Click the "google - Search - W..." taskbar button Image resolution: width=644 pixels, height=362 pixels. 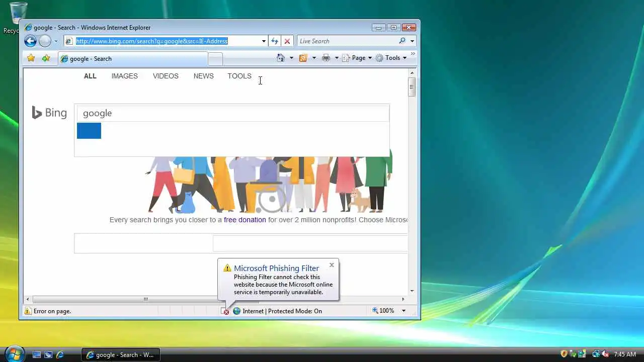point(121,355)
